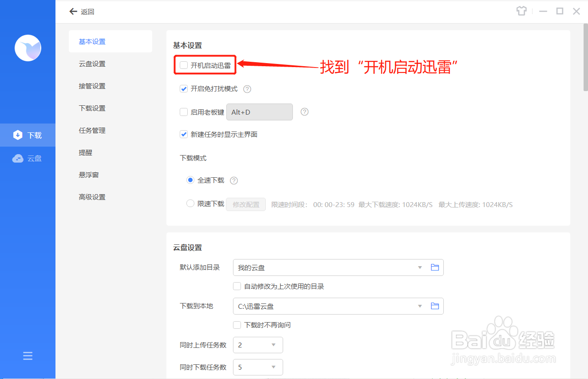Click help icon beside 全速下载
This screenshot has width=588, height=379.
[x=234, y=180]
